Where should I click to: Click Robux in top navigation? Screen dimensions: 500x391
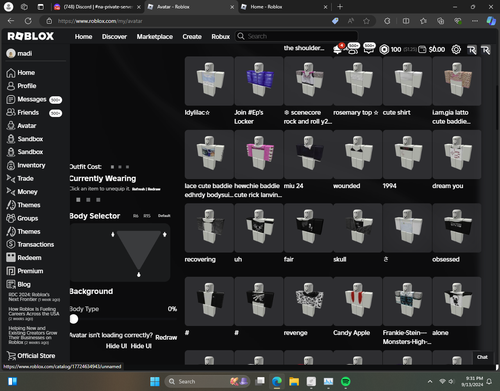[220, 36]
